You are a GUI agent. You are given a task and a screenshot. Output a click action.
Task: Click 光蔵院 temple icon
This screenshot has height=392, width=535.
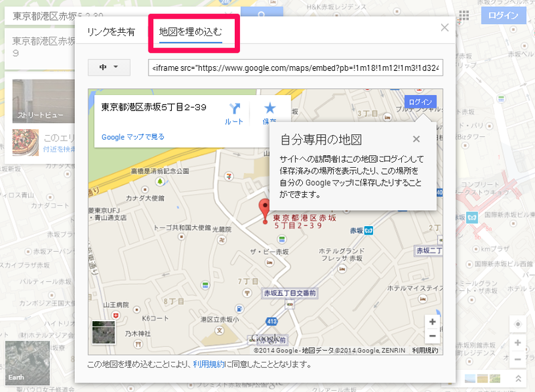[x=222, y=240]
